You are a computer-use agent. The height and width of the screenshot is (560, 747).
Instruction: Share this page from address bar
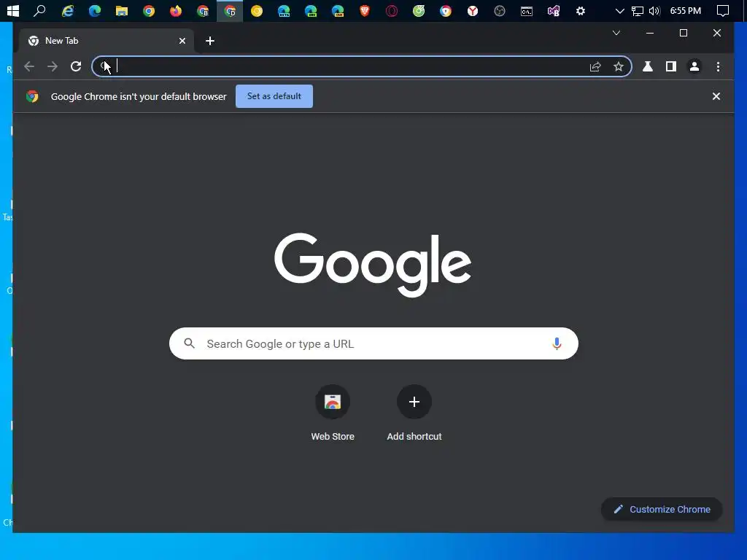coord(595,66)
